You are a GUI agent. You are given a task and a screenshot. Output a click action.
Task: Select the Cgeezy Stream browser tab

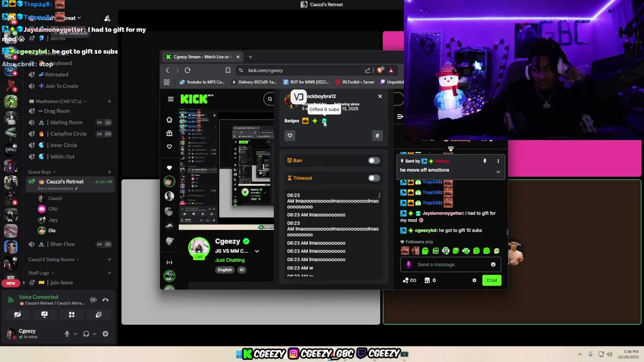tap(202, 57)
